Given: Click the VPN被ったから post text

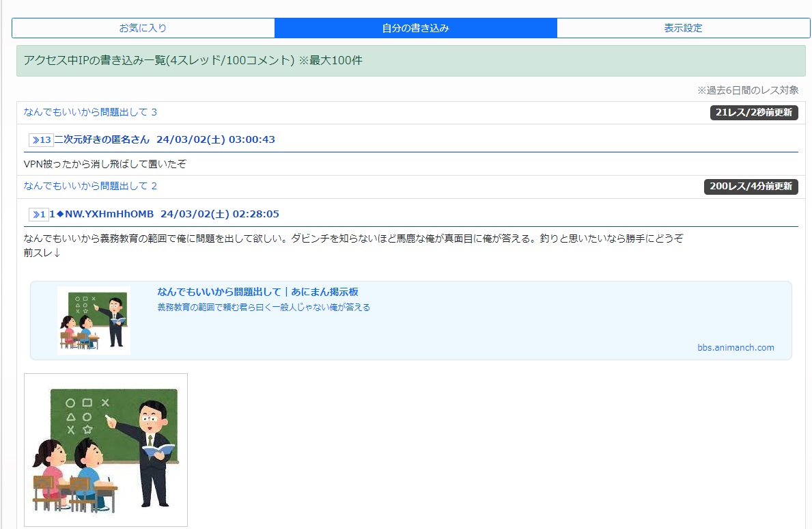Looking at the screenshot, I should pos(104,164).
